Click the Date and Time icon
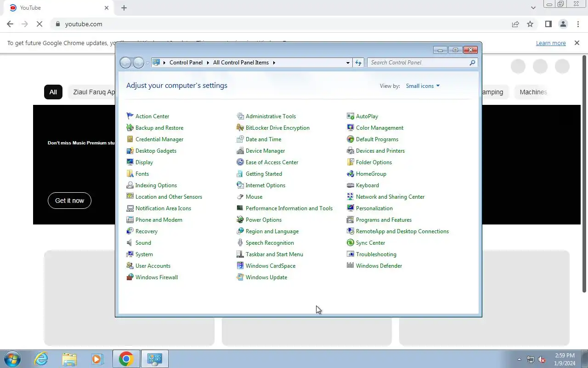The height and width of the screenshot is (368, 588). (x=240, y=139)
